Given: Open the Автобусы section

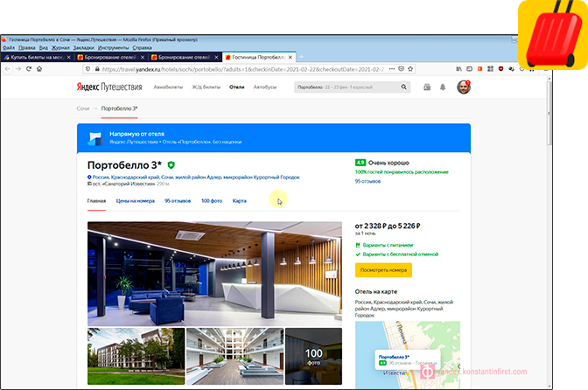Looking at the screenshot, I should [x=265, y=87].
